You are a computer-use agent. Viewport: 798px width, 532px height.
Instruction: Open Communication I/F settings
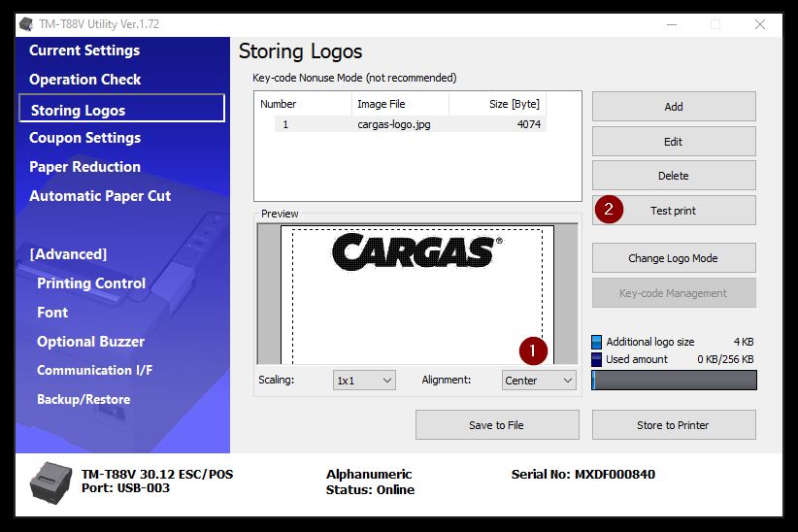point(95,370)
